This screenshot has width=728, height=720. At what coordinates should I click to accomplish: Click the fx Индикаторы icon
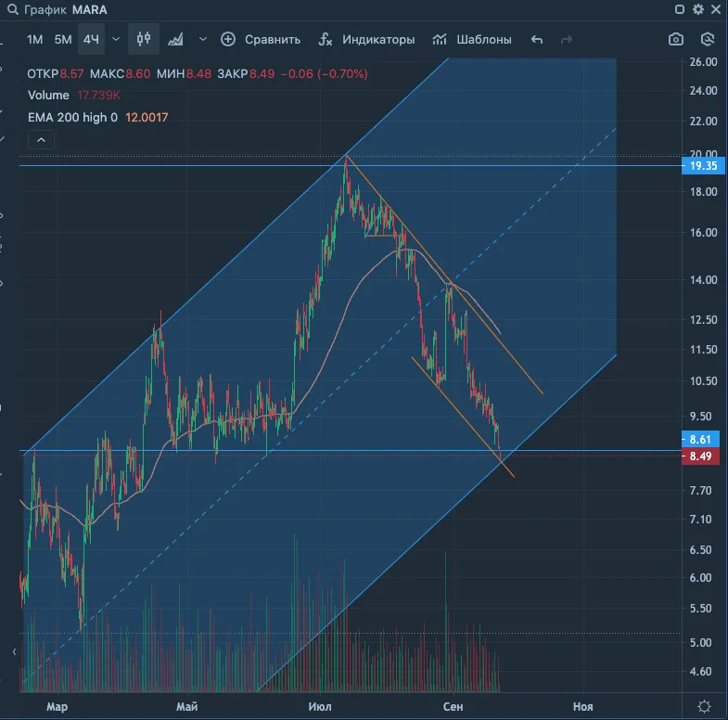click(x=326, y=40)
